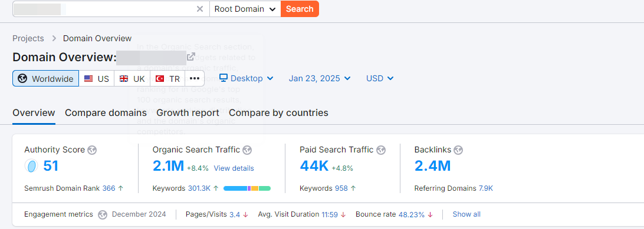Image resolution: width=644 pixels, height=229 pixels.
Task: Open the 2.1M organic traffic value
Action: (x=168, y=166)
